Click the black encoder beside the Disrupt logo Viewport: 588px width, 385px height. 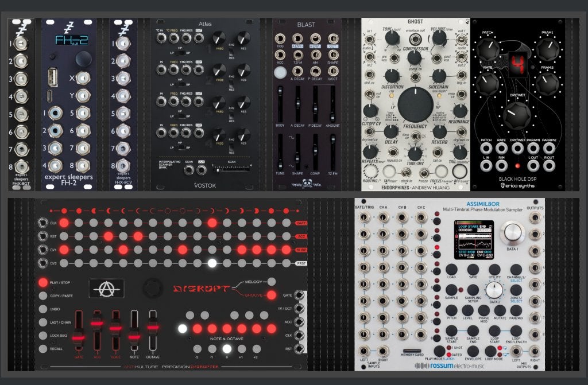[x=152, y=288]
